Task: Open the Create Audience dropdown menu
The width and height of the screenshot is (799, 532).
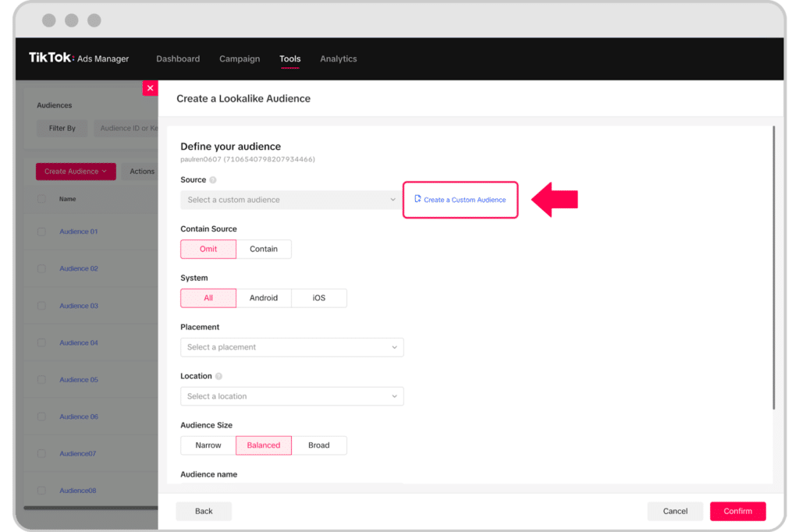Action: (x=76, y=171)
